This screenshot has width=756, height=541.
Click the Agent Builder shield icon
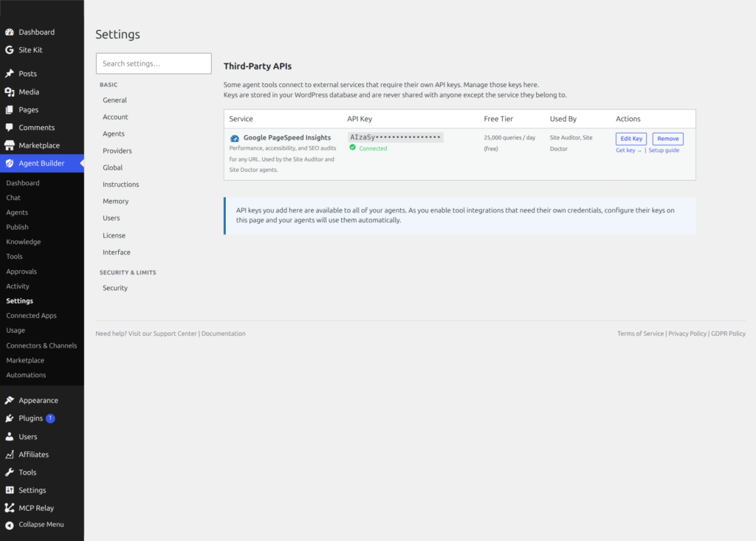click(9, 163)
